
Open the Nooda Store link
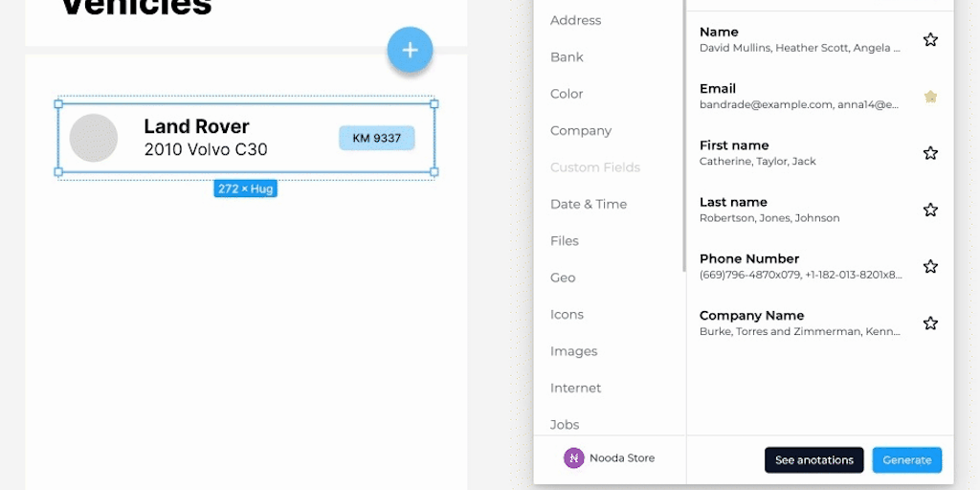[622, 458]
